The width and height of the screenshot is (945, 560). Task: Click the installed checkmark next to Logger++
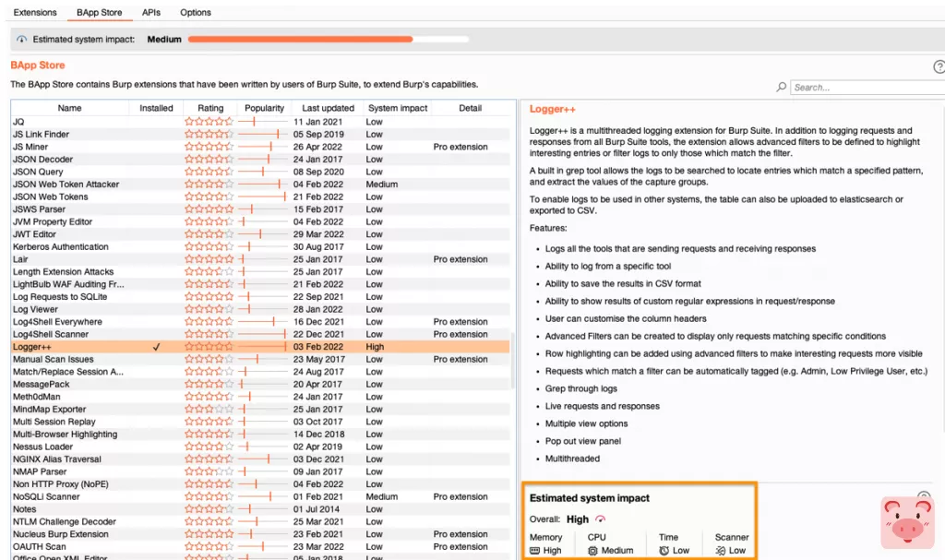[x=158, y=346]
